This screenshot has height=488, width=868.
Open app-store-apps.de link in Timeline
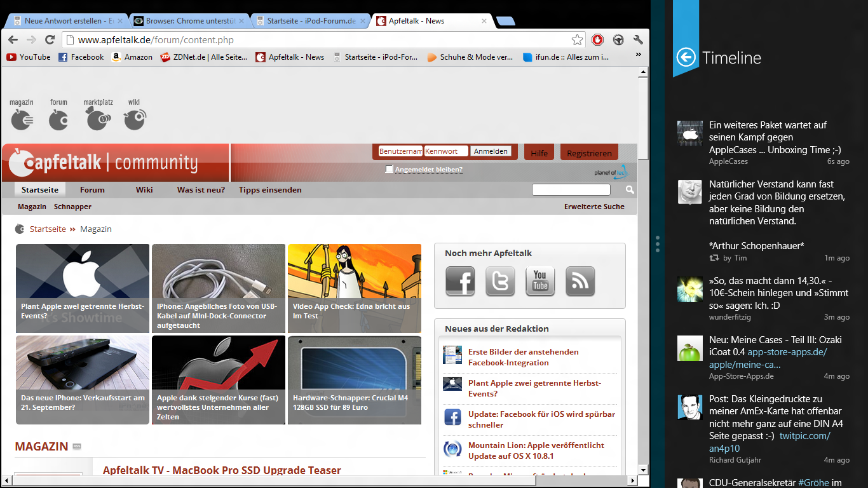(768, 358)
